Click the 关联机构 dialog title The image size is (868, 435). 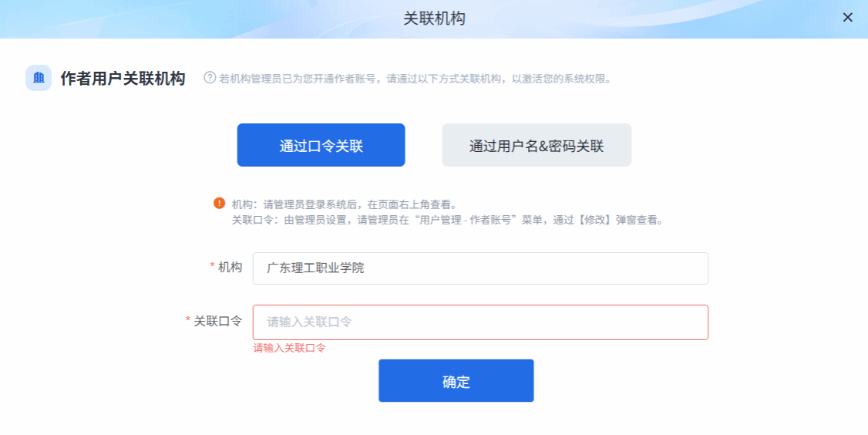(434, 18)
